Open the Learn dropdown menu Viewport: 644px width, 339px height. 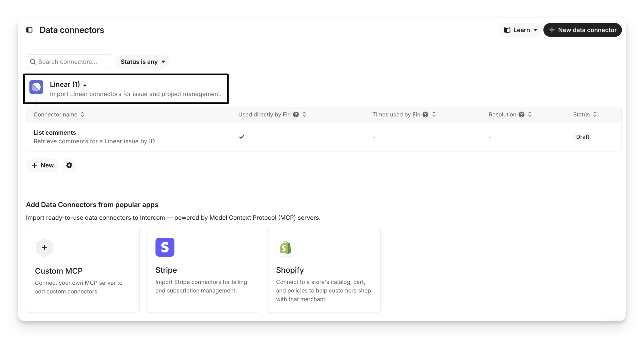tap(521, 30)
